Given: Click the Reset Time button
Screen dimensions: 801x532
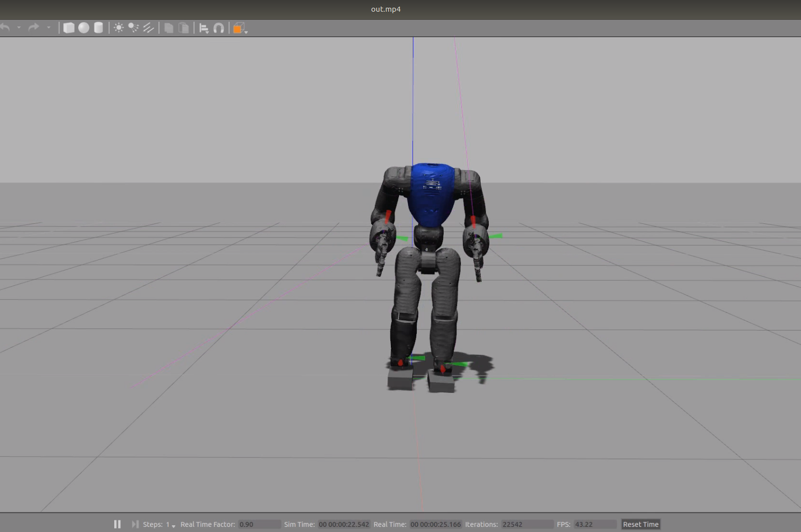Looking at the screenshot, I should click(x=641, y=524).
